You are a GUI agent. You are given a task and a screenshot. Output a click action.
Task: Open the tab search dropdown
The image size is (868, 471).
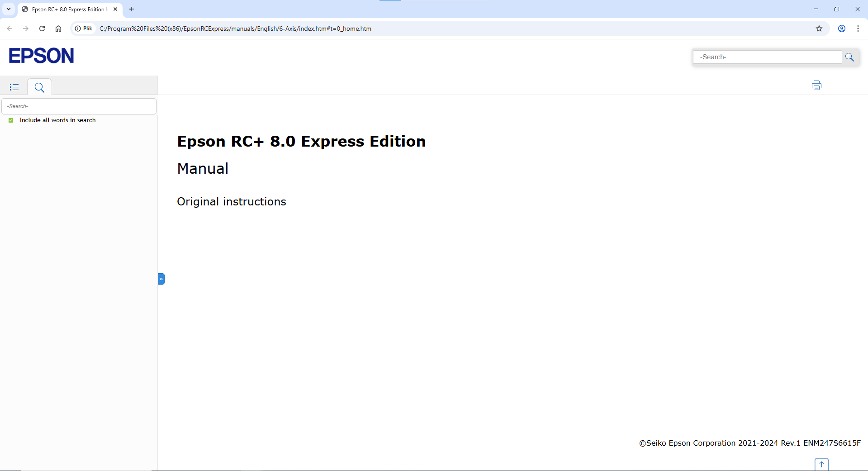(9, 9)
